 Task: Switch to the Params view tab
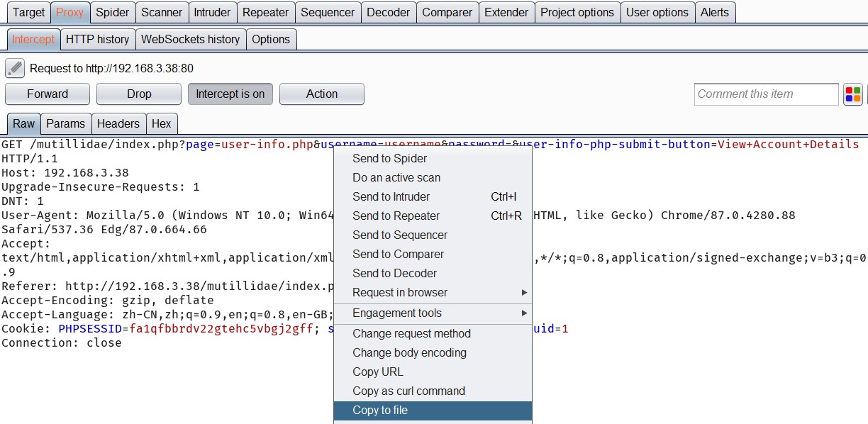click(x=66, y=123)
